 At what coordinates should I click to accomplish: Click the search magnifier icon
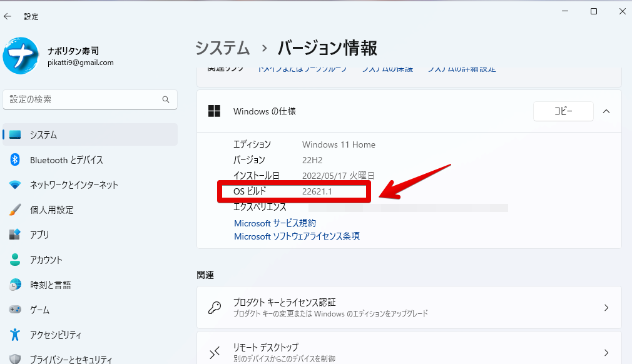166,99
